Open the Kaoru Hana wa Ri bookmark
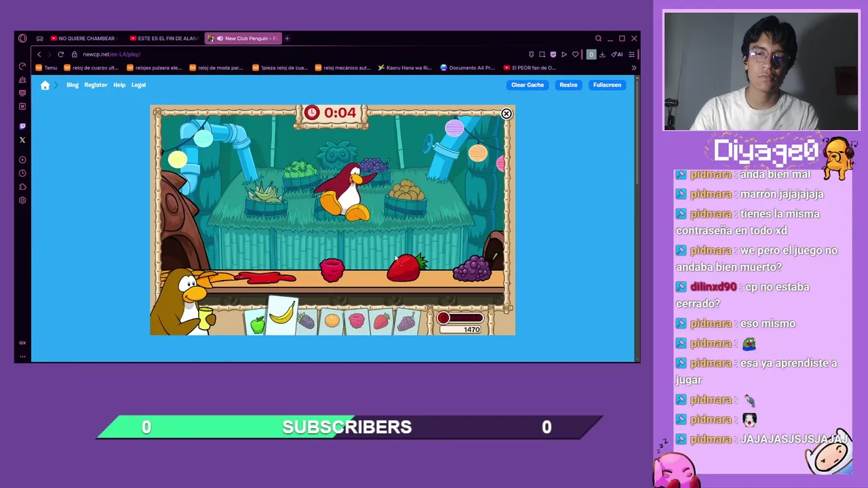This screenshot has height=488, width=868. click(405, 68)
